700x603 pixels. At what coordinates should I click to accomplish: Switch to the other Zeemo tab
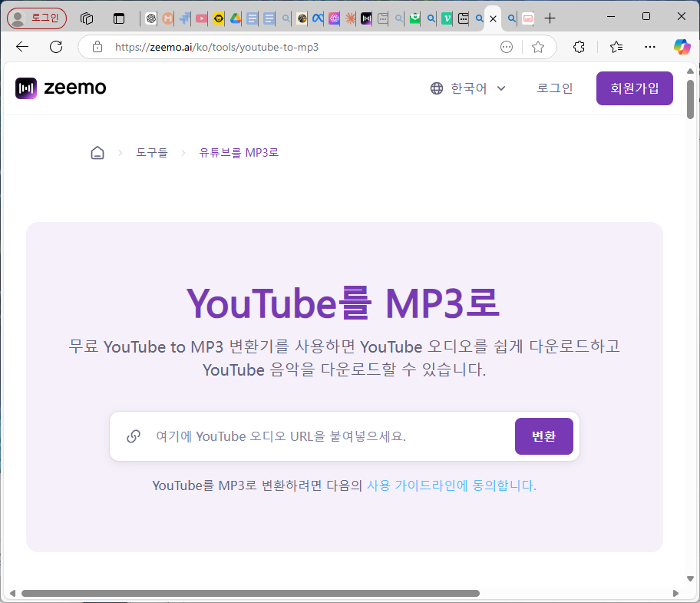tap(367, 18)
